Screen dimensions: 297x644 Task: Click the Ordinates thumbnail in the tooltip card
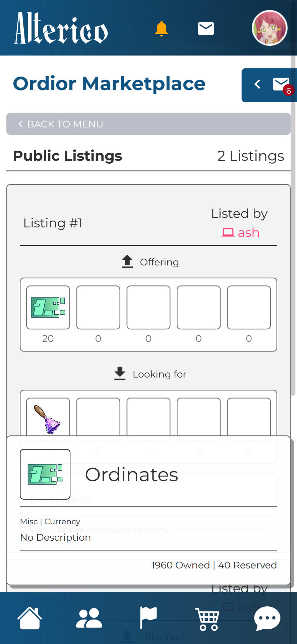(45, 474)
